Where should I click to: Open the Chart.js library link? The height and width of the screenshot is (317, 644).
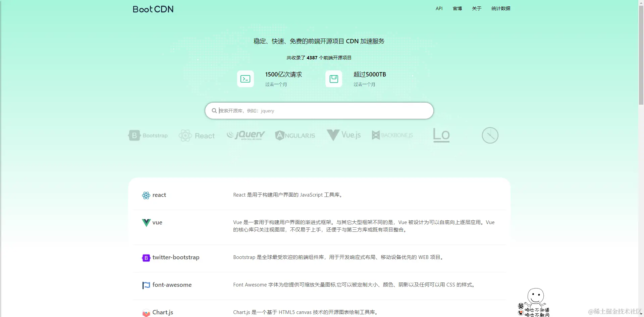(163, 312)
